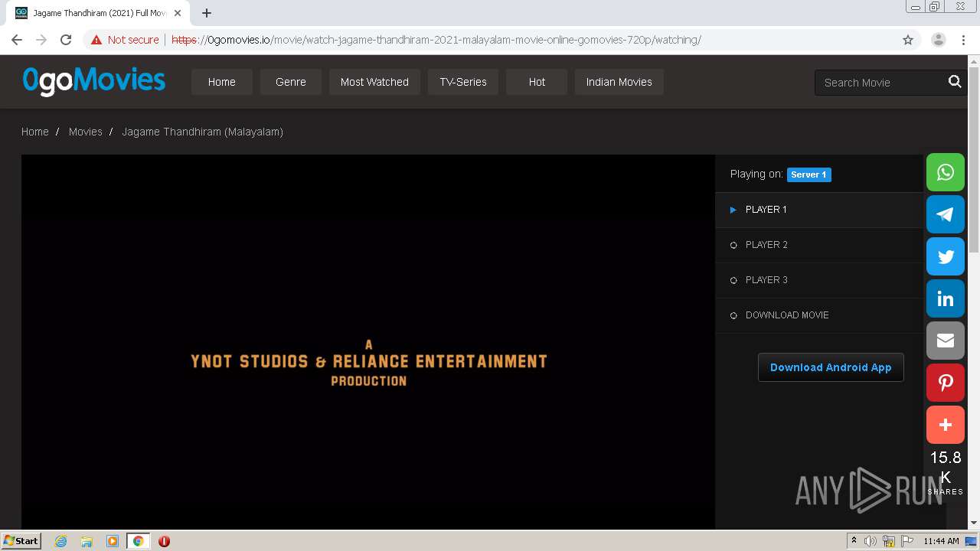Viewport: 980px width, 551px height.
Task: Open the Windows Start menu
Action: point(21,540)
